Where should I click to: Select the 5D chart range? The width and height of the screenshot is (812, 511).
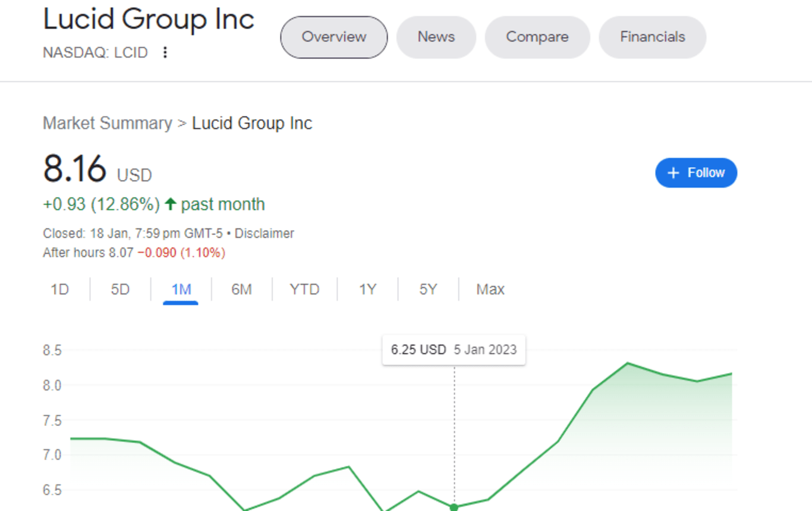click(119, 289)
